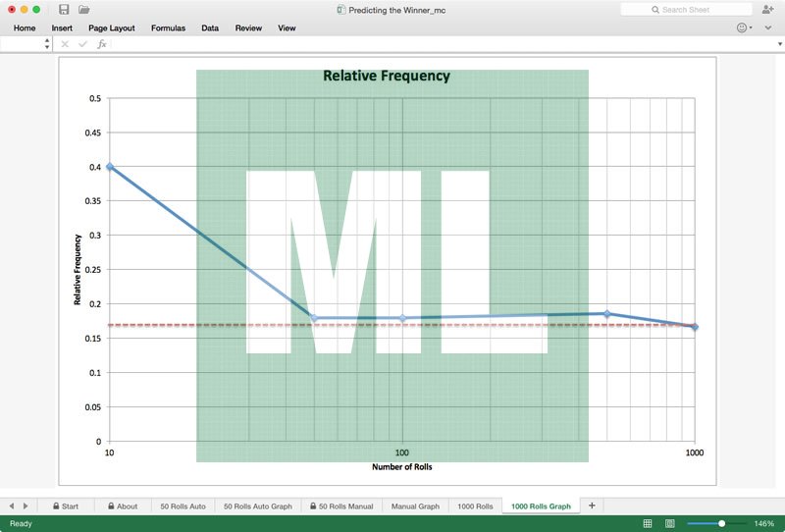
Task: Click the Save icon in title bar
Action: pyautogui.click(x=64, y=9)
